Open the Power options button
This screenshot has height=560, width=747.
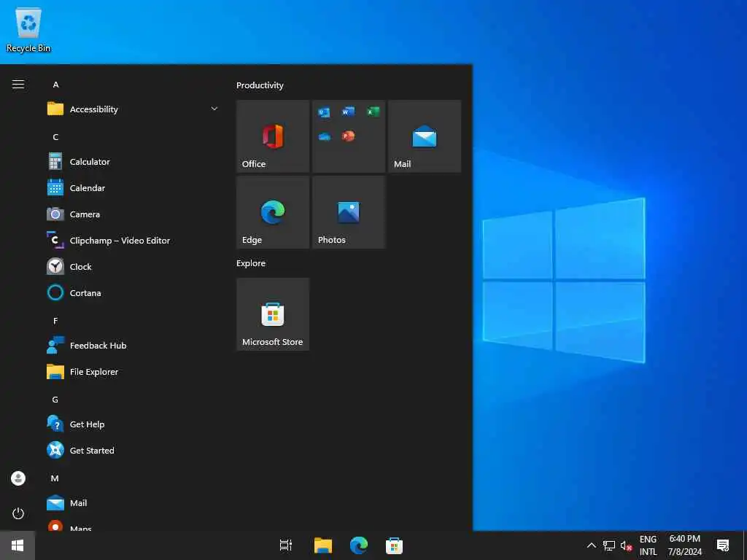[18, 513]
